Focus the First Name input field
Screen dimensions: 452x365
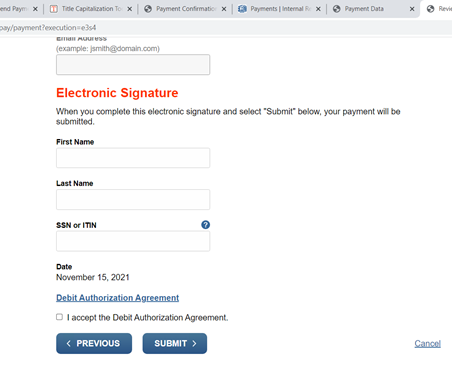coord(133,158)
